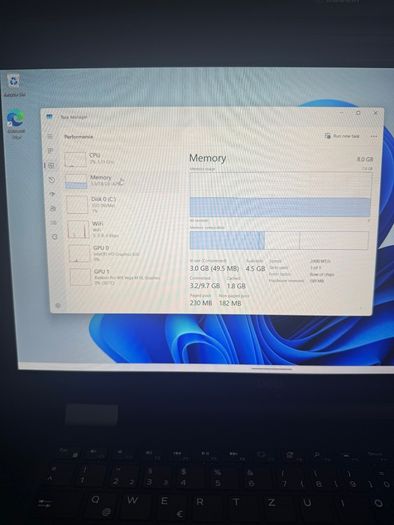
Task: Open the Details list icon in sidebar
Action: (x=54, y=222)
